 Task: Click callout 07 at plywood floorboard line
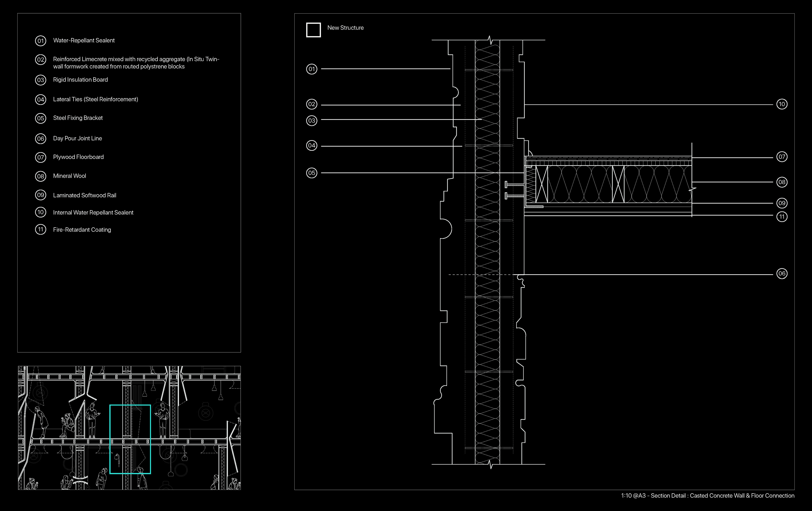click(x=782, y=157)
